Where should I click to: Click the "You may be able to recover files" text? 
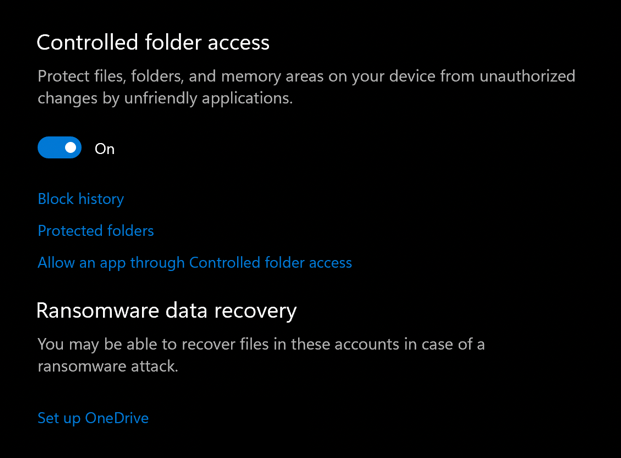(x=261, y=344)
